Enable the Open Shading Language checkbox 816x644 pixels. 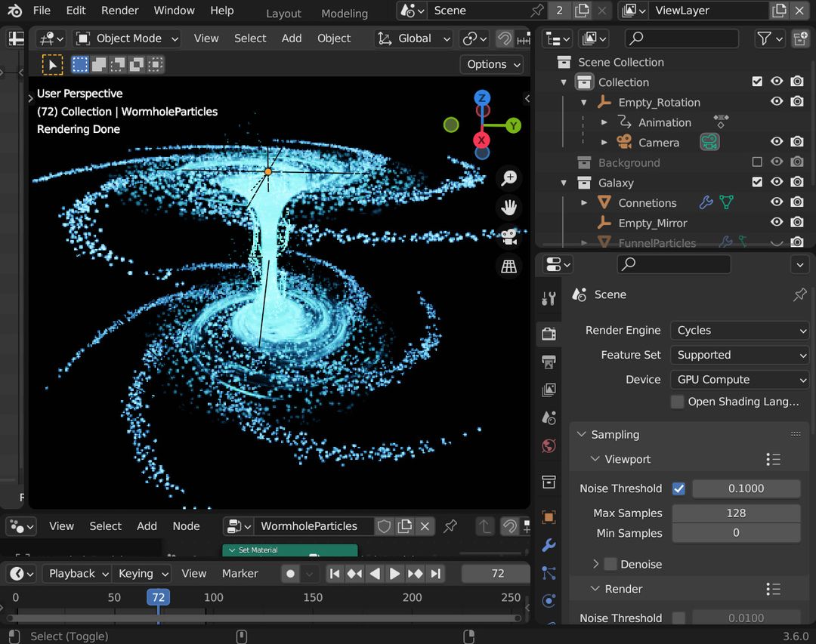[x=678, y=402]
